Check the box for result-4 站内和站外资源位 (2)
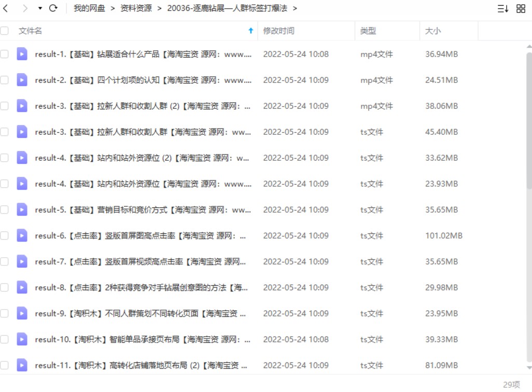Screen dimensions: 532x392 [5, 158]
